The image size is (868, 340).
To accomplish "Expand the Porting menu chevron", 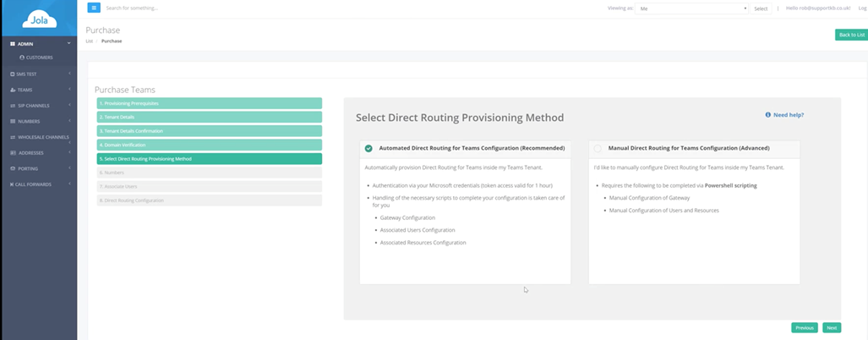I will coord(70,168).
